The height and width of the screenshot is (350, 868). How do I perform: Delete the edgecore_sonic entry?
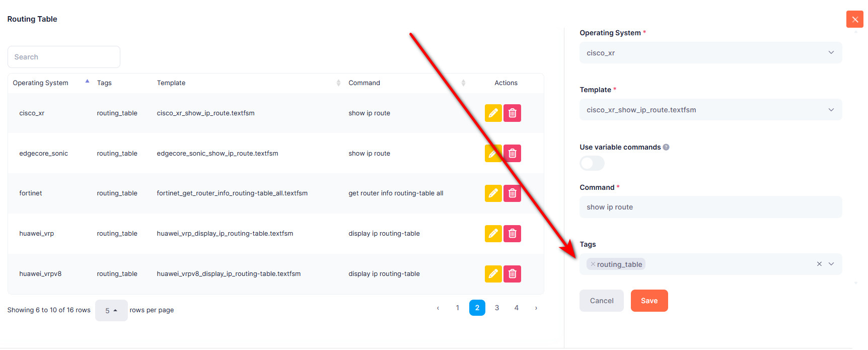tap(512, 153)
